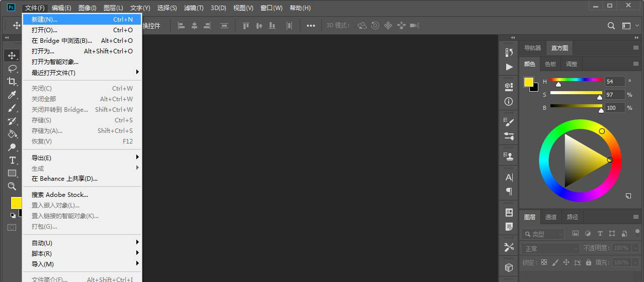Click 新建(N)... in File menu
Image resolution: width=644 pixels, height=282 pixels.
83,19
